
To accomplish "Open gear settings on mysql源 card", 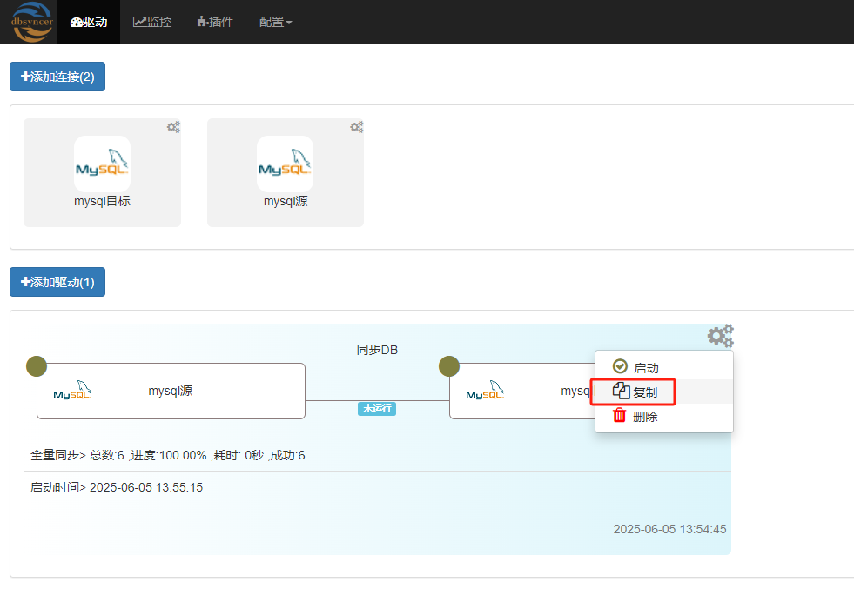I will click(357, 127).
